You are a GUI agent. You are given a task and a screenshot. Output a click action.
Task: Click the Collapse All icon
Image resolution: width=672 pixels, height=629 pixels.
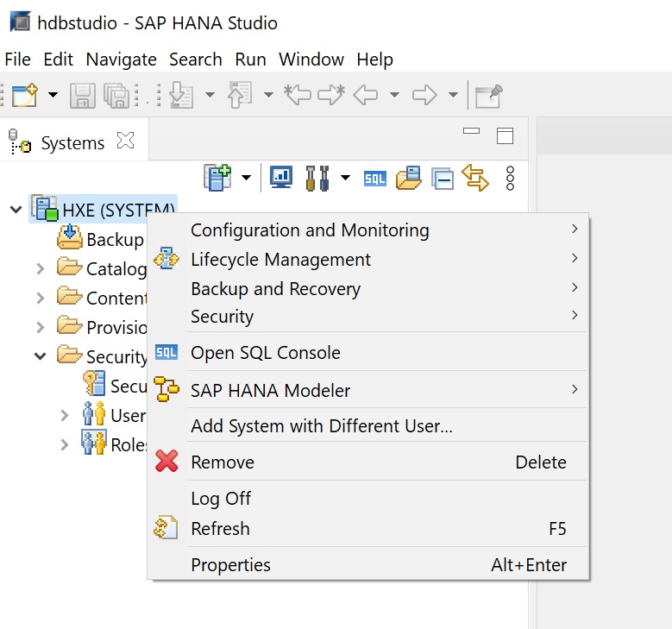443,179
